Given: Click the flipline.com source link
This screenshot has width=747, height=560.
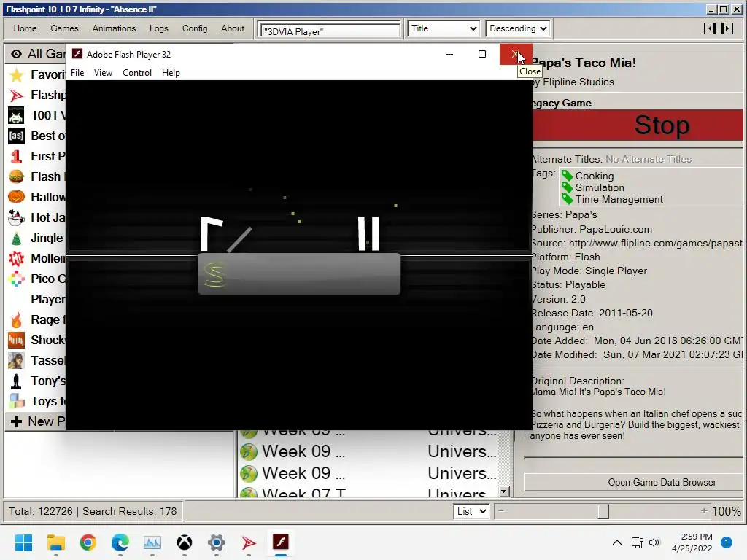Looking at the screenshot, I should (x=656, y=243).
